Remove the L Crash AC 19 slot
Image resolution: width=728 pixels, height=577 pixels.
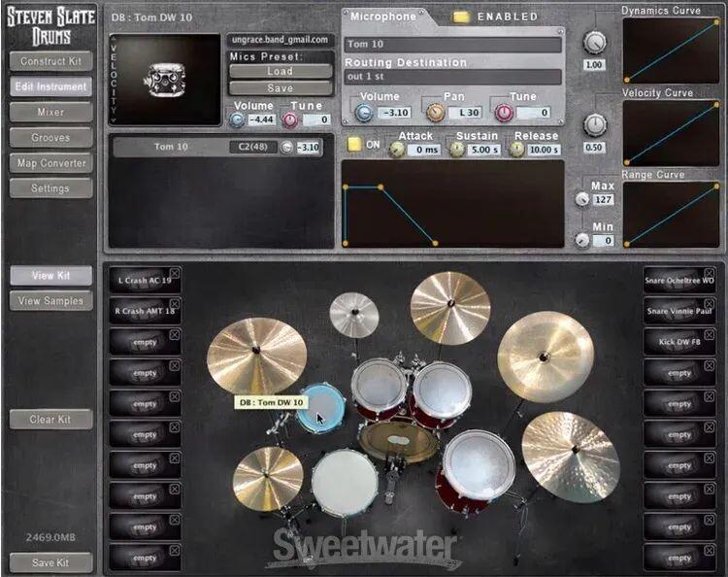pos(175,274)
